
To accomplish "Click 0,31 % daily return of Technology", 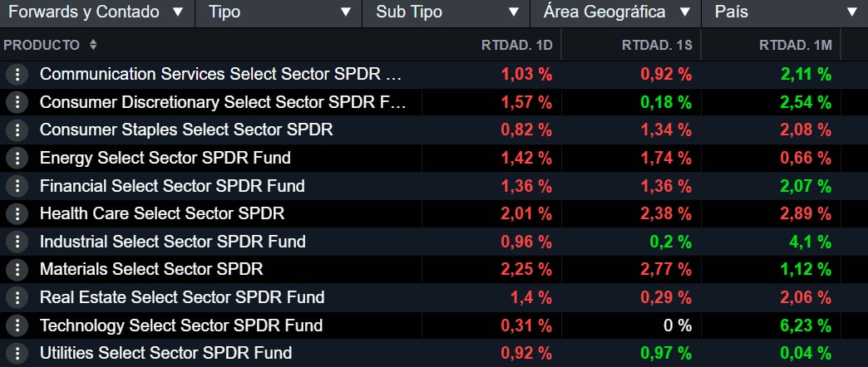I will 526,325.
